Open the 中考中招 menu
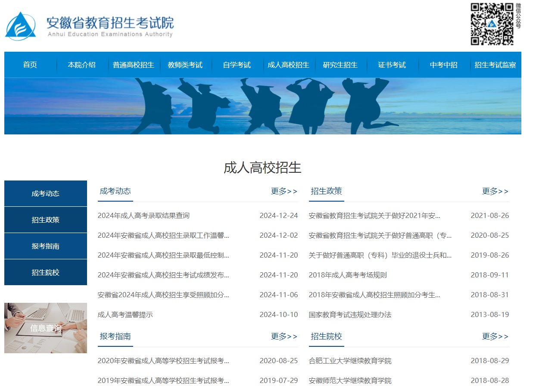The width and height of the screenshot is (536, 392). click(444, 65)
